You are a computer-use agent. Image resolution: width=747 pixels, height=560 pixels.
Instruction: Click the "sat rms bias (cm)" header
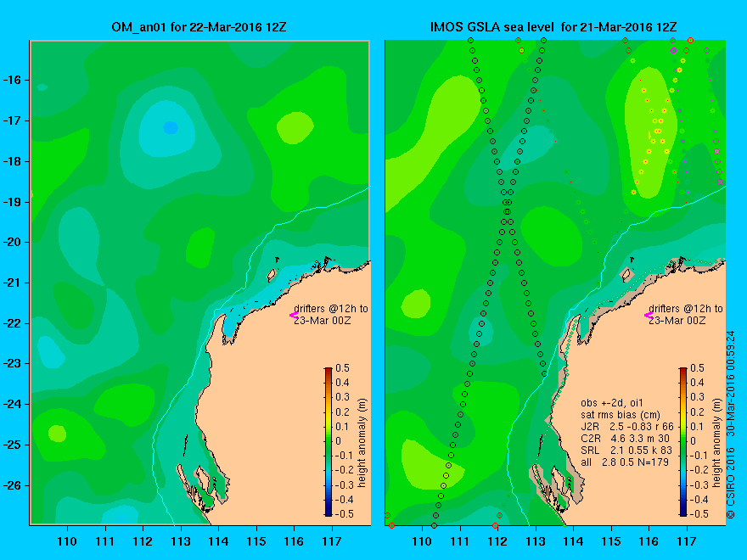pyautogui.click(x=621, y=415)
